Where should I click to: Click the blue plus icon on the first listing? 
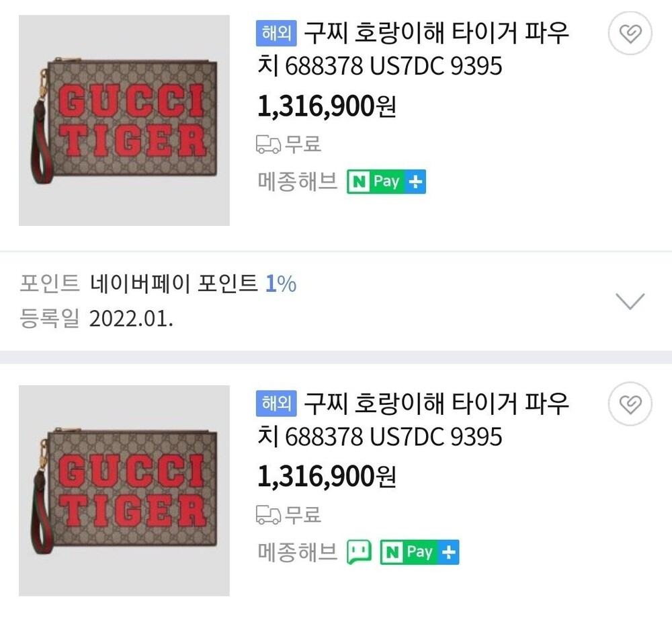(x=417, y=182)
